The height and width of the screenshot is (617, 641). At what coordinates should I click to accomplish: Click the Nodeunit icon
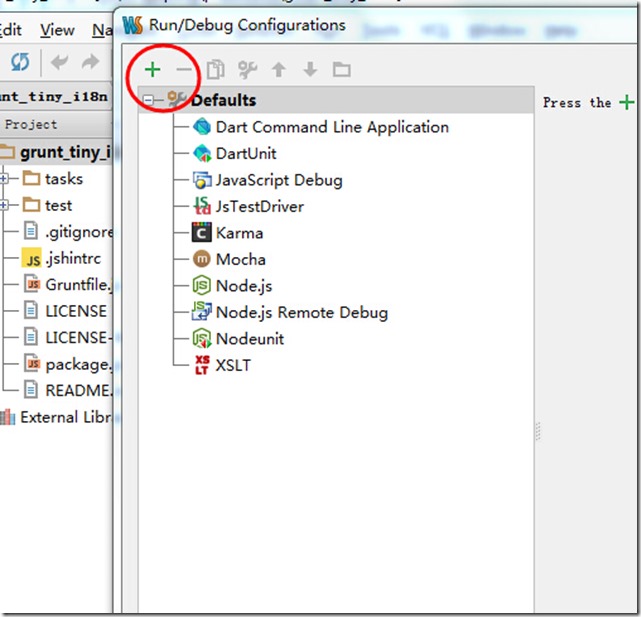pyautogui.click(x=202, y=338)
